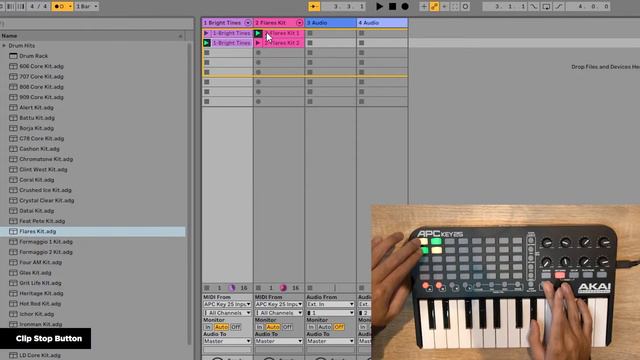640x360 pixels.
Task: Click the green launch button for Flares Kit 1
Action: (258, 33)
